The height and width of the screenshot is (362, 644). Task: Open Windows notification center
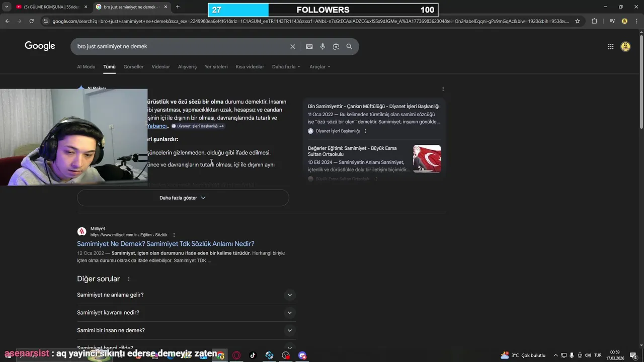coord(633,355)
